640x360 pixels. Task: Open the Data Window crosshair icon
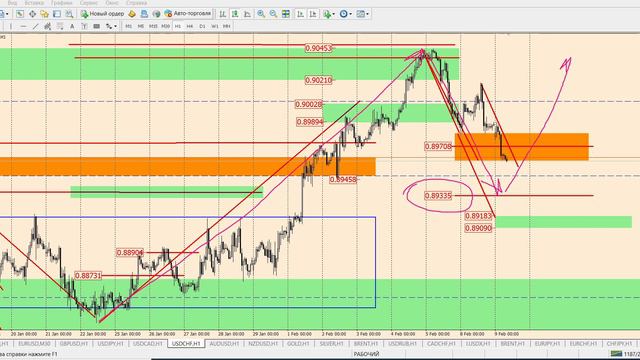pos(32,14)
